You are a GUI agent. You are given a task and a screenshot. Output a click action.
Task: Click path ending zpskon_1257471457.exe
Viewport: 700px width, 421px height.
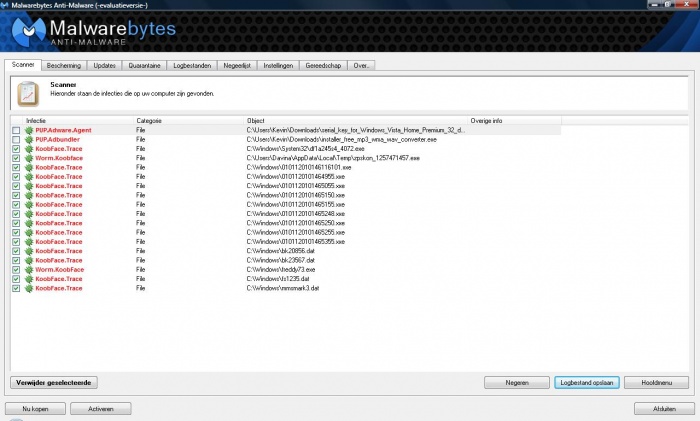pyautogui.click(x=333, y=158)
